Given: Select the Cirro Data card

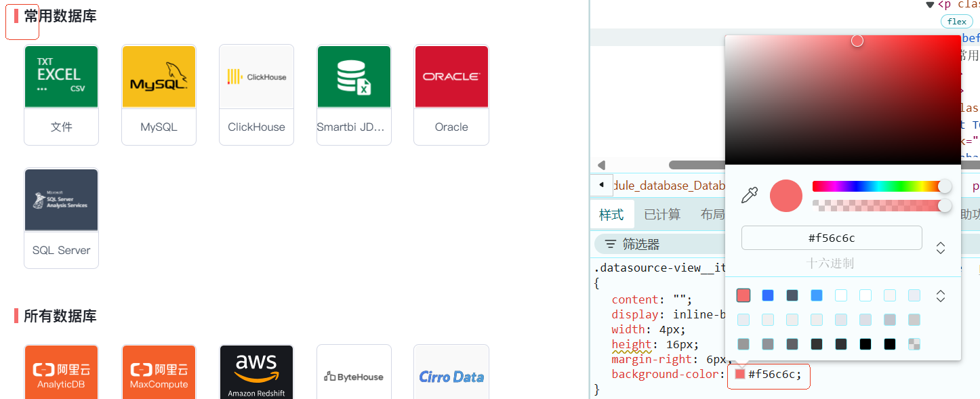Looking at the screenshot, I should [x=451, y=371].
